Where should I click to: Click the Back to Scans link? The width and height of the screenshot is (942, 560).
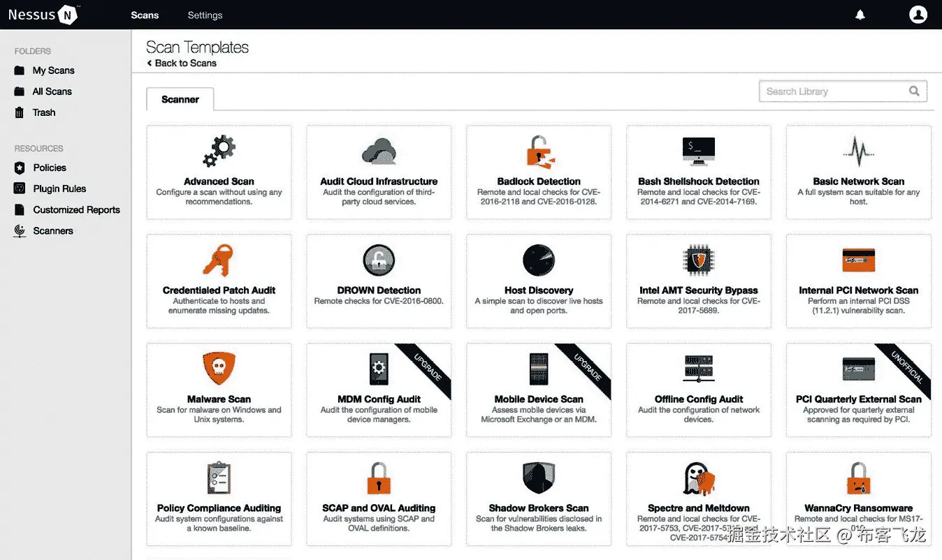pyautogui.click(x=182, y=63)
